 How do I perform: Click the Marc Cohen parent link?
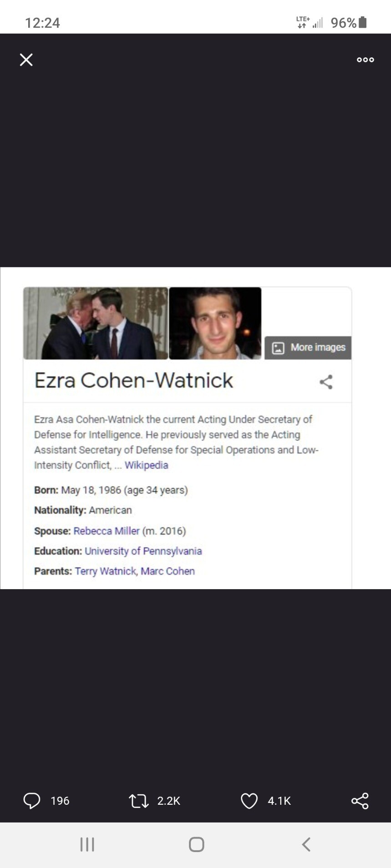pyautogui.click(x=168, y=571)
